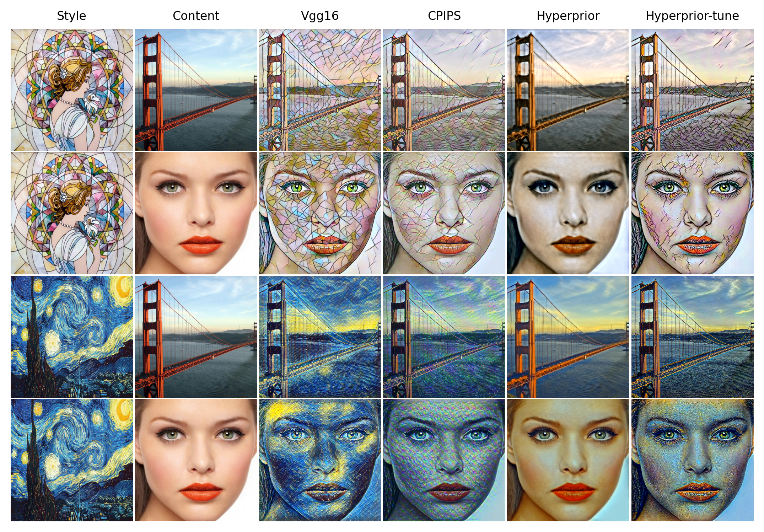This screenshot has width=764, height=532.
Task: Select the CPIPS Starry Night face result
Action: (x=444, y=460)
